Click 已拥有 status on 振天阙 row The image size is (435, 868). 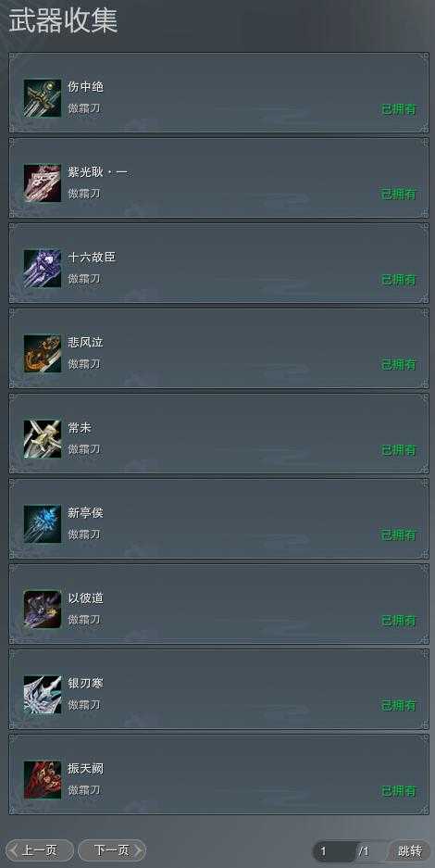(399, 790)
